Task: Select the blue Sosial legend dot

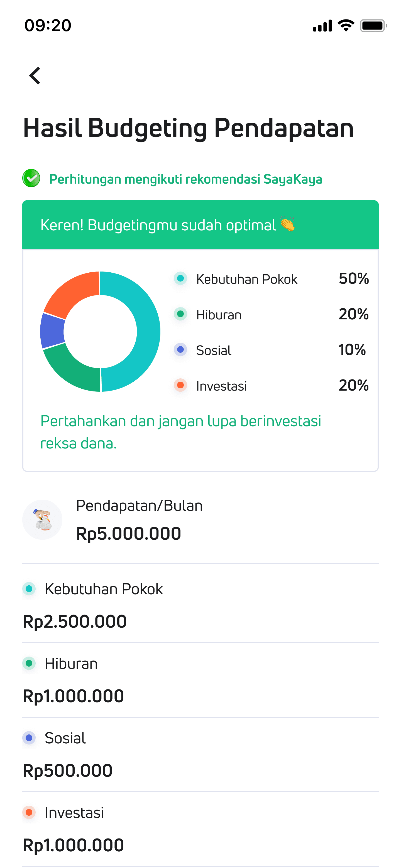Action: [x=180, y=350]
